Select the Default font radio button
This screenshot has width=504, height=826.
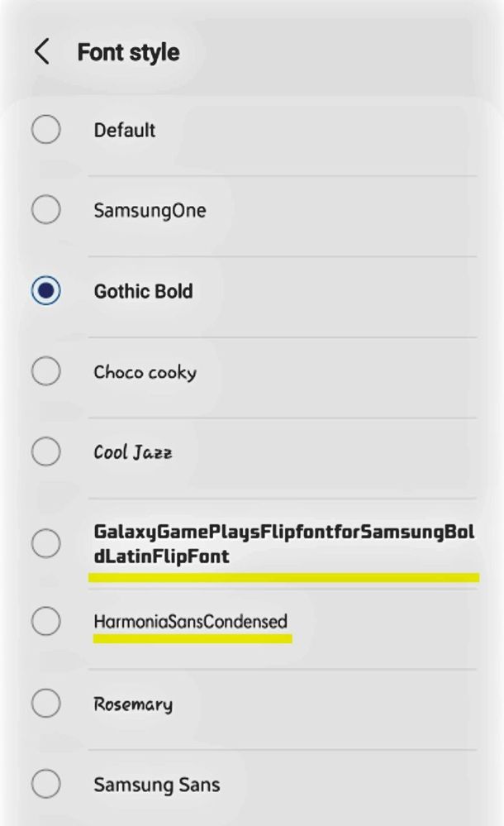coord(45,129)
